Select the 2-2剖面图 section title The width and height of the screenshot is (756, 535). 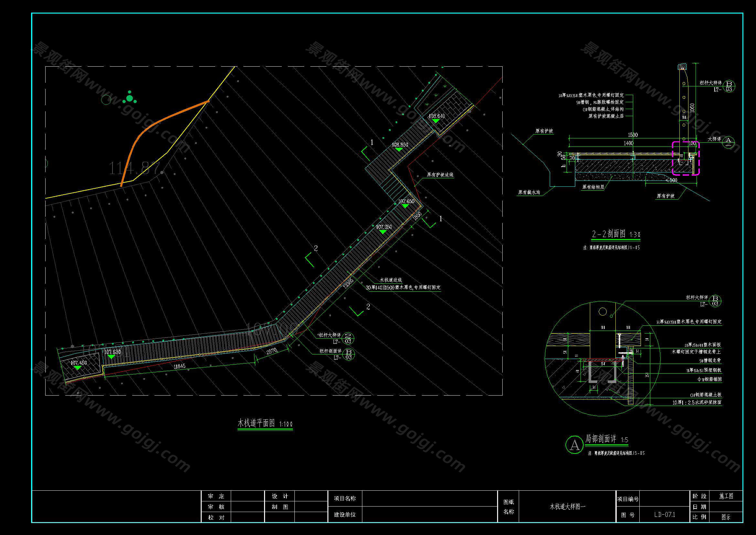tap(609, 234)
